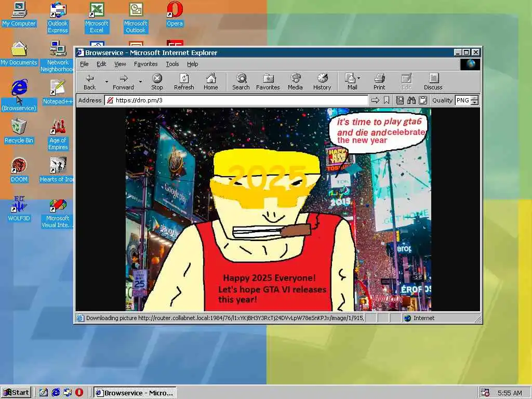Screen dimensions: 532x399
Task: Maximize the Browservice window
Action: click(467, 52)
